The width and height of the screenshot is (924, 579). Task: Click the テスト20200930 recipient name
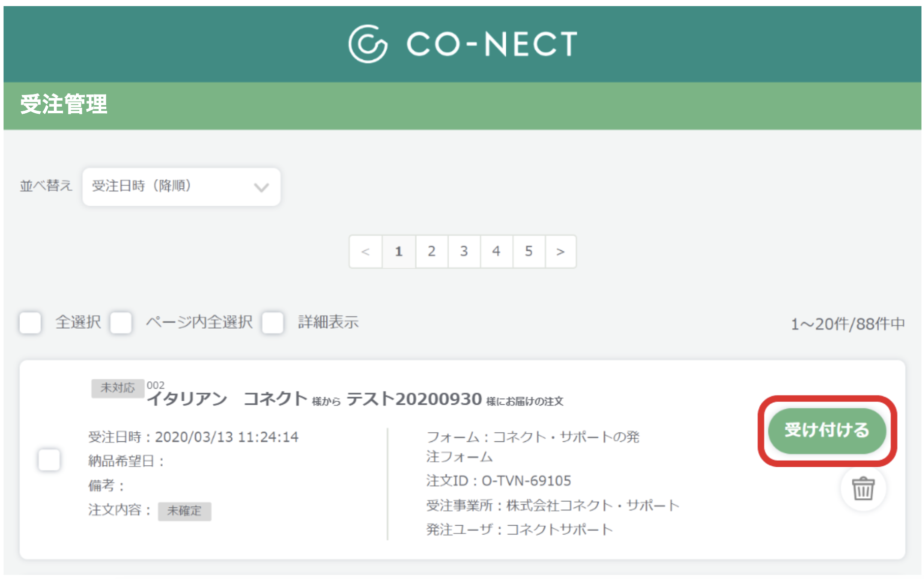pos(414,399)
